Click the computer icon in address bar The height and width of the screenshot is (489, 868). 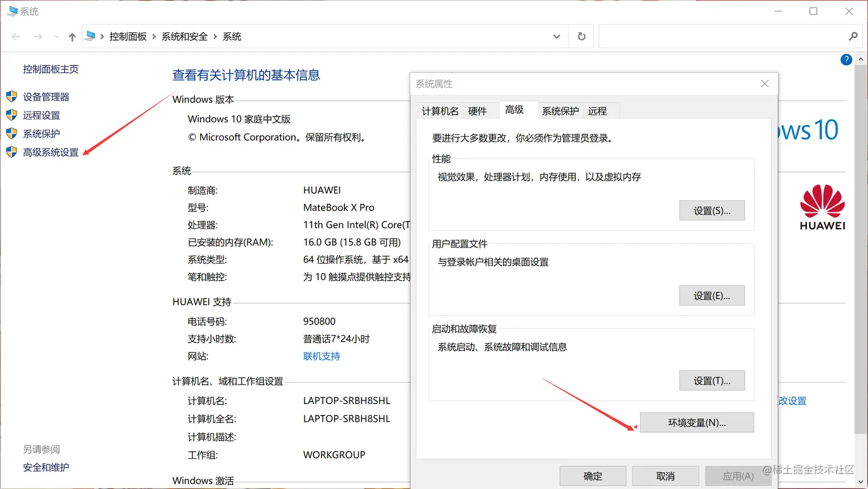90,36
